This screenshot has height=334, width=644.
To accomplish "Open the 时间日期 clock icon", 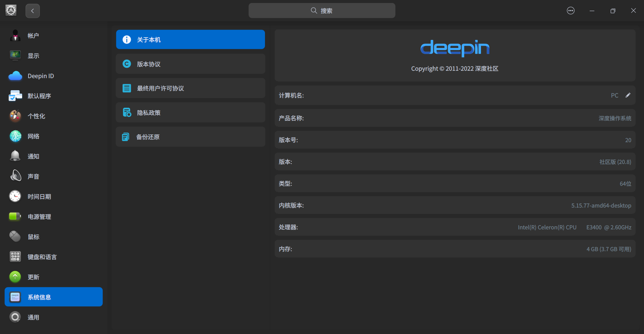I will (x=15, y=197).
